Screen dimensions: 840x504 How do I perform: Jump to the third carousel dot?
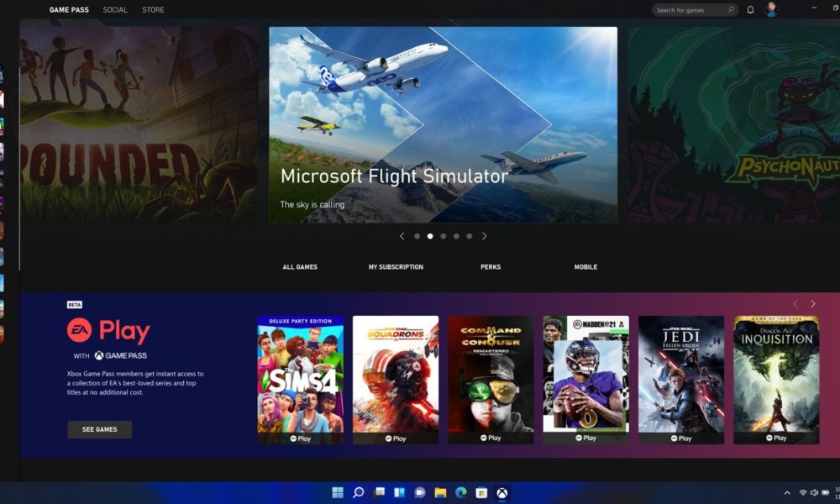[443, 236]
